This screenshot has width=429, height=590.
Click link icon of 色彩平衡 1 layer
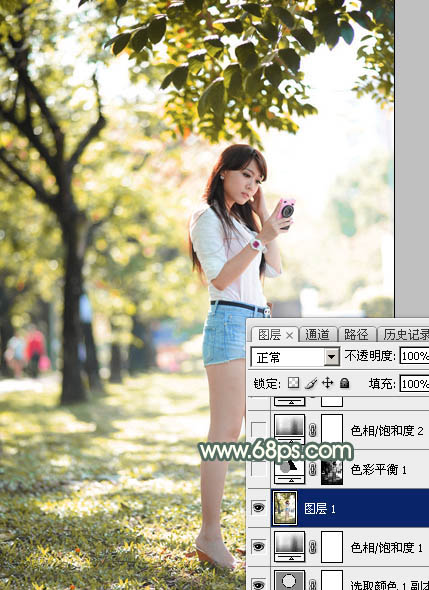point(312,470)
